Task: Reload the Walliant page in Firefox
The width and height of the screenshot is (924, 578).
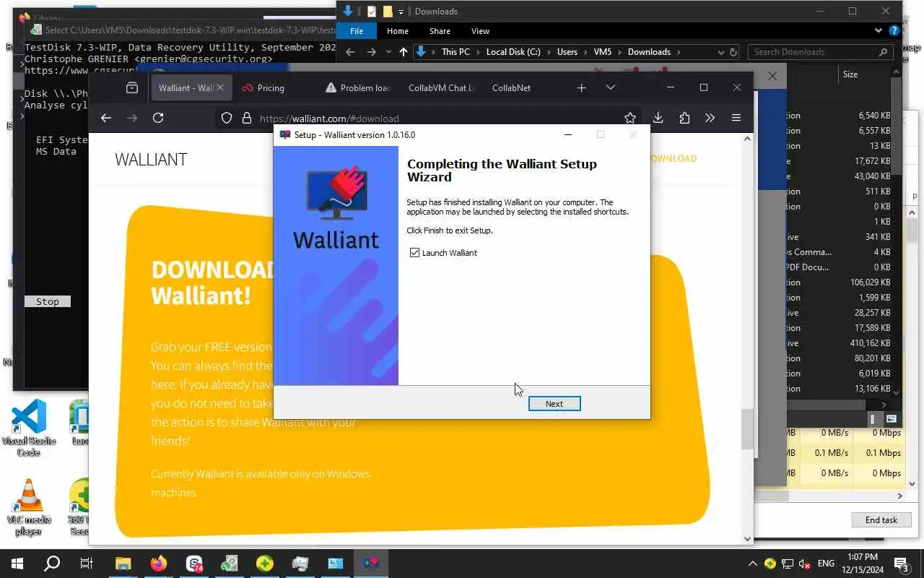Action: click(158, 118)
